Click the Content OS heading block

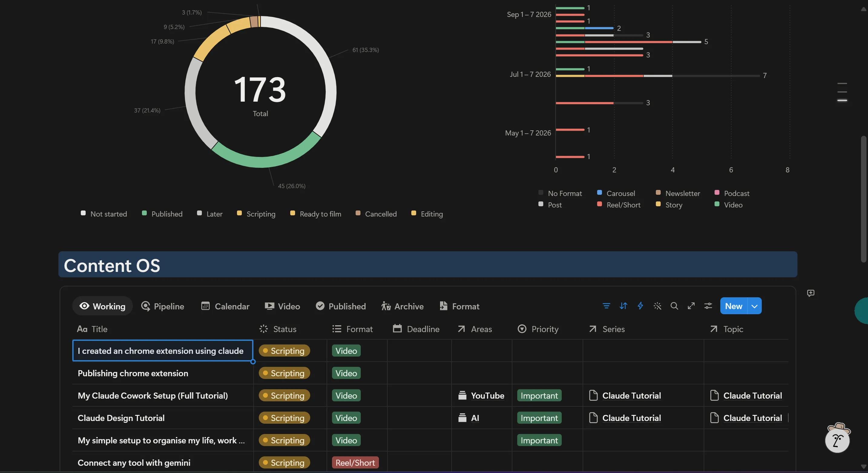tap(428, 265)
